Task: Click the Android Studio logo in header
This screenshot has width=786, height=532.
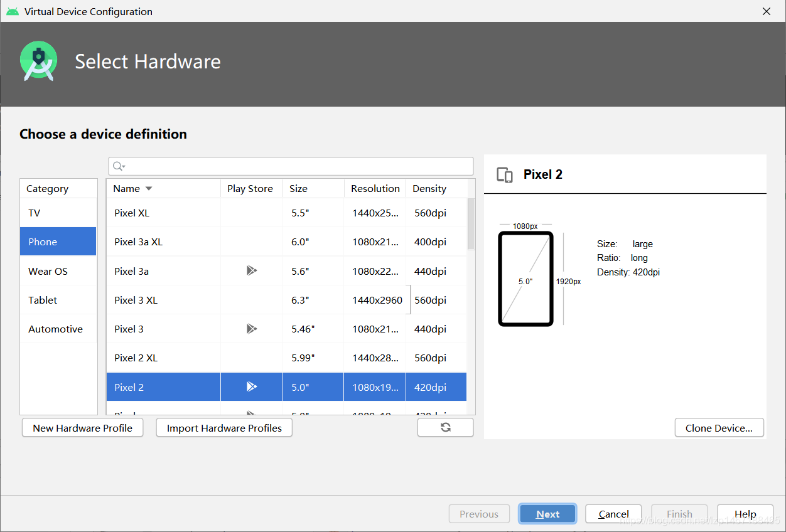Action: [x=38, y=61]
